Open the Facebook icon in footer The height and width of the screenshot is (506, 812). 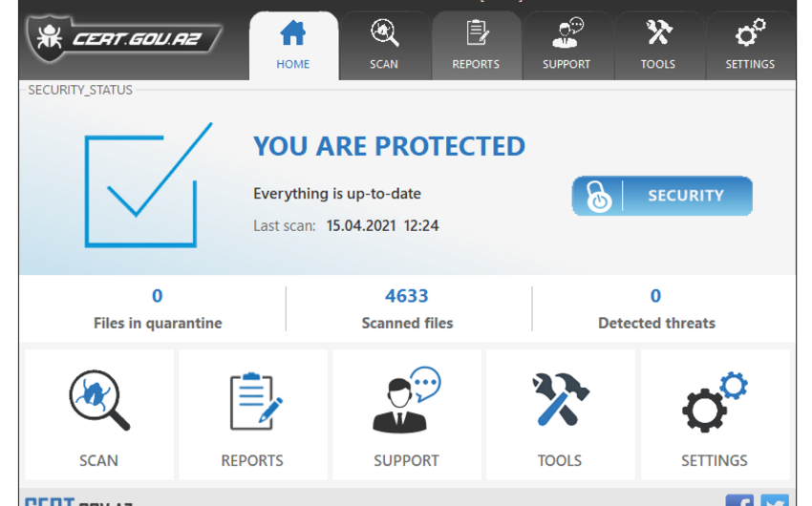(739, 500)
